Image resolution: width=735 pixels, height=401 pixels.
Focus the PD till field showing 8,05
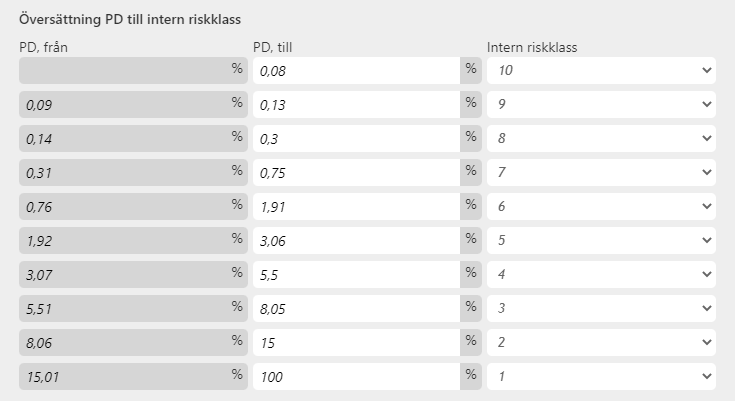(356, 308)
